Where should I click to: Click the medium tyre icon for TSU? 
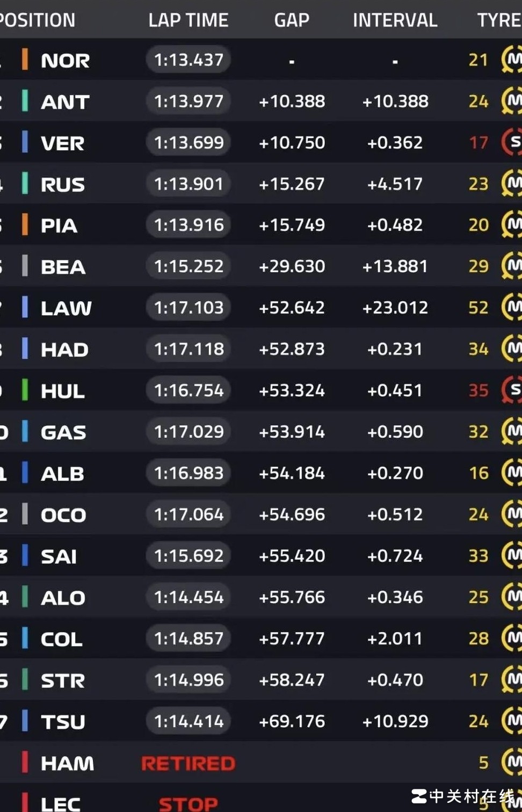point(512,721)
